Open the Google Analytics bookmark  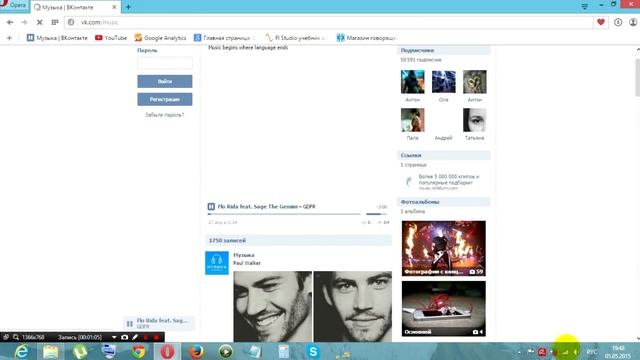point(160,38)
